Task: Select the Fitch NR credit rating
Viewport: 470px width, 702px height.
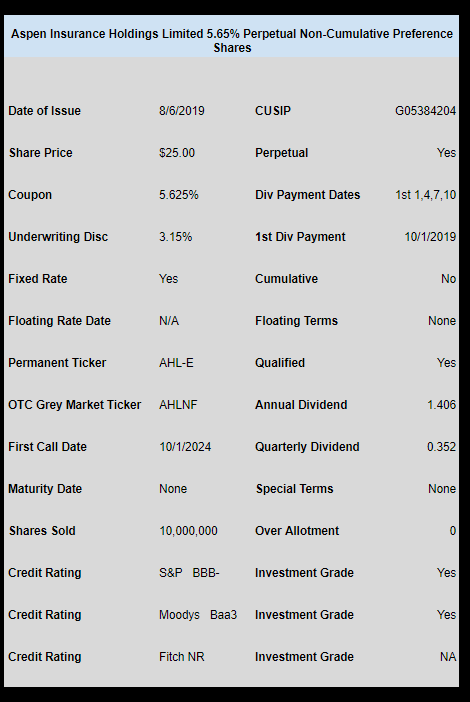Action: [181, 657]
